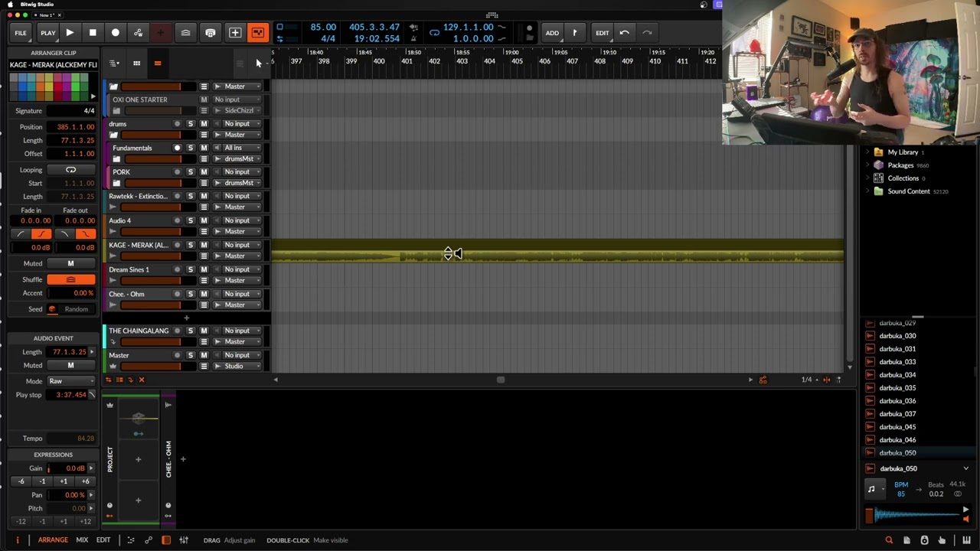Open the ADD menu
This screenshot has height=551, width=980.
click(552, 33)
